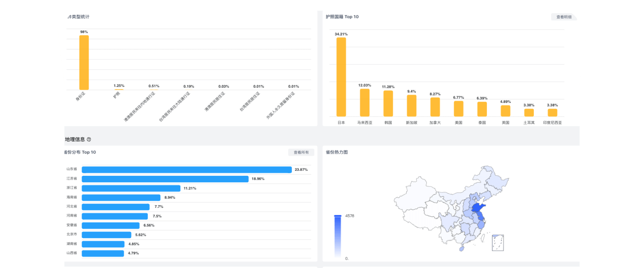The width and height of the screenshot is (644, 268).
Task: Click Hainan island on the heat map
Action: (462, 248)
